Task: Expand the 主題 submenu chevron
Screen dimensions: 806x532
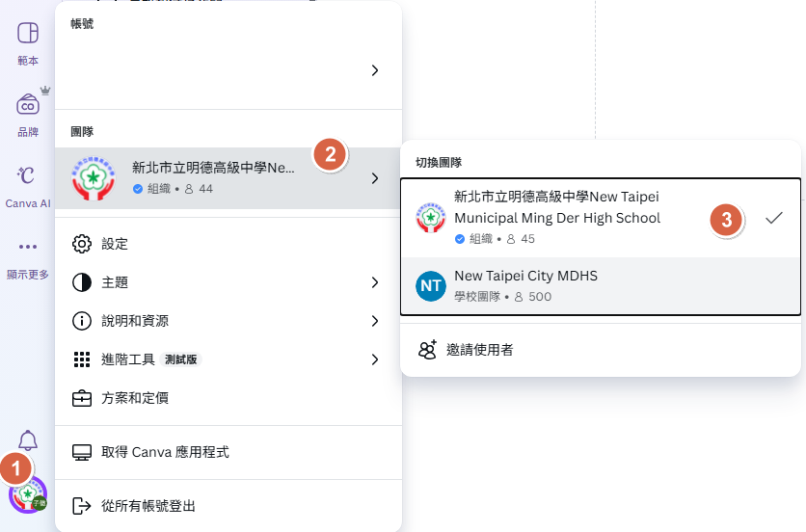Action: click(375, 282)
